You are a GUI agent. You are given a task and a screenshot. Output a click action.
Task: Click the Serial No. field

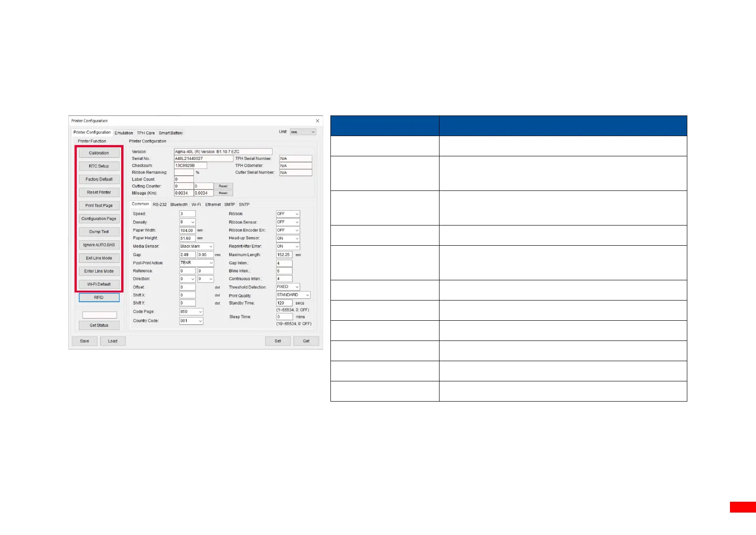point(204,159)
